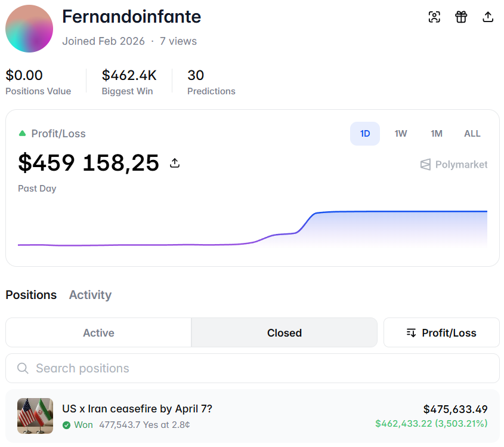Click the profile scan/QR icon
504x447 pixels.
point(434,17)
